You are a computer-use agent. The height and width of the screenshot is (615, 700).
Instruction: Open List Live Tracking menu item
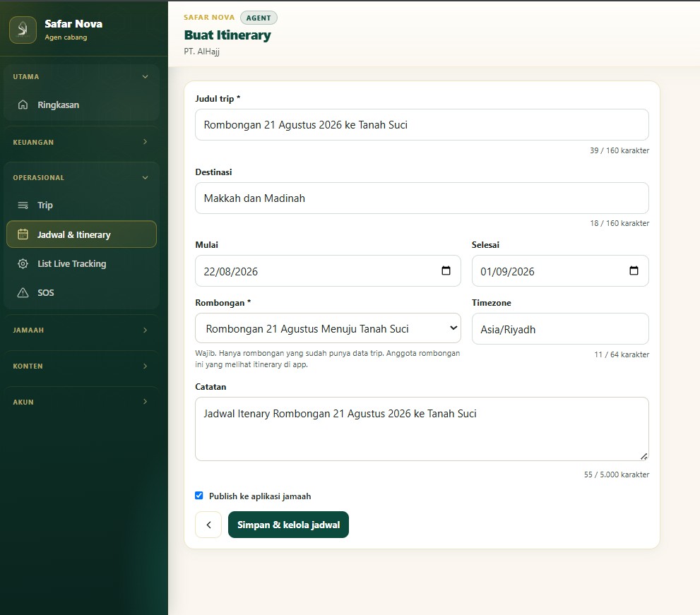[x=82, y=264]
